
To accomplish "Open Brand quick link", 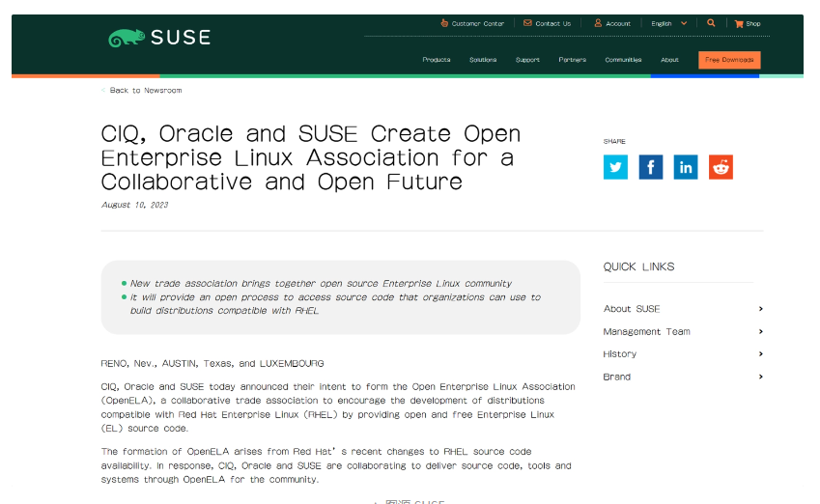I will tap(616, 377).
